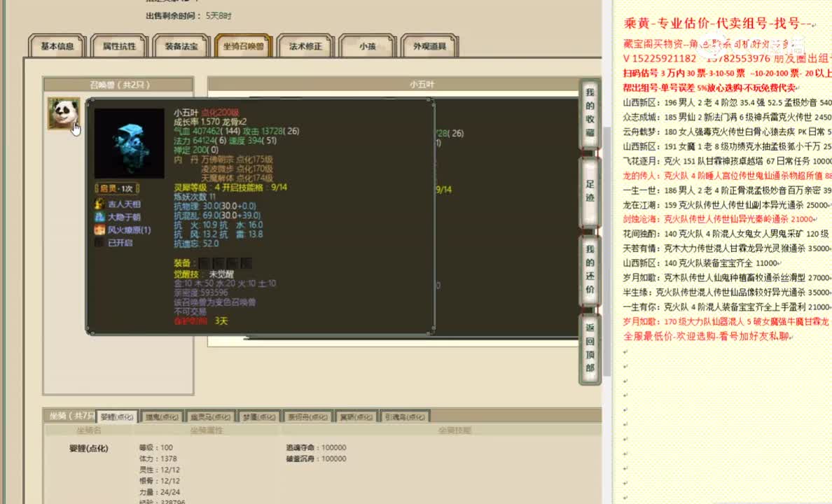Click the 启灵·1次 badge
The width and height of the screenshot is (832, 504).
tap(117, 188)
